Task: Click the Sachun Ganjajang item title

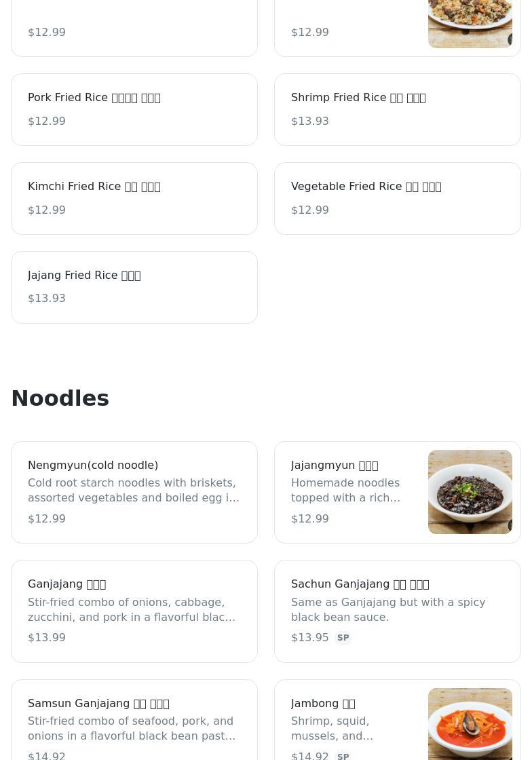Action: 360,584
